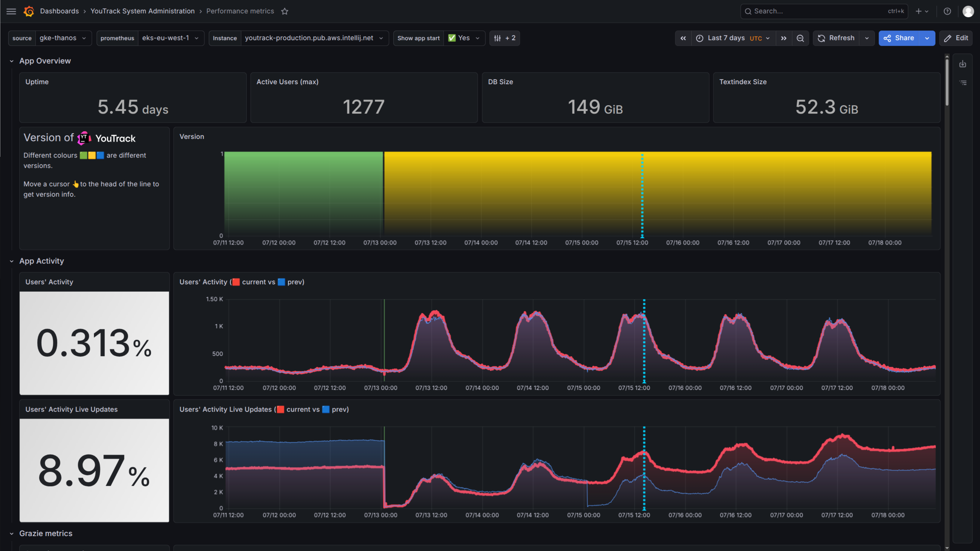Image resolution: width=980 pixels, height=551 pixels.
Task: Click the Textindex Size panel title
Action: tap(743, 82)
